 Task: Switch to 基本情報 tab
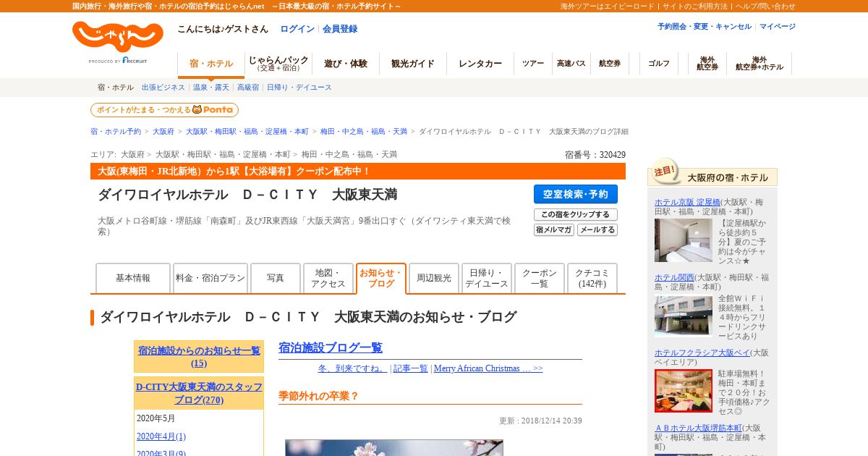133,278
